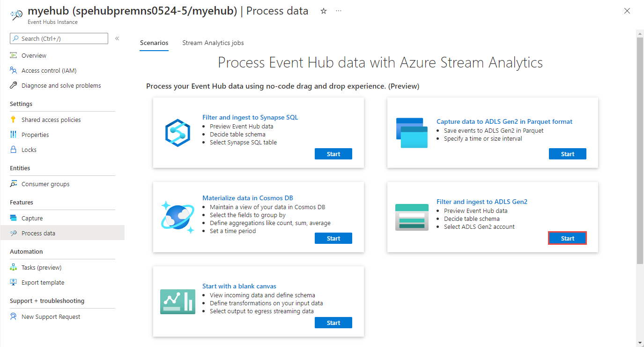Click the Tasks (preview) icon
644x347 pixels.
pyautogui.click(x=13, y=267)
